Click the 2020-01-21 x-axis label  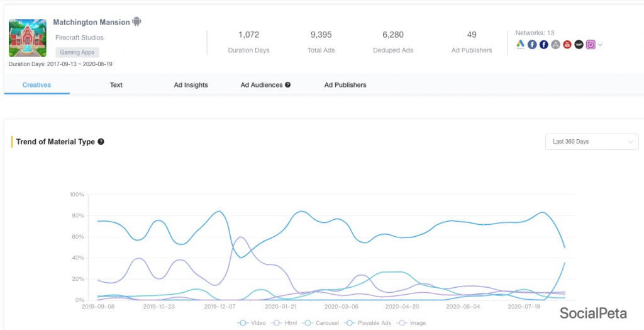280,307
